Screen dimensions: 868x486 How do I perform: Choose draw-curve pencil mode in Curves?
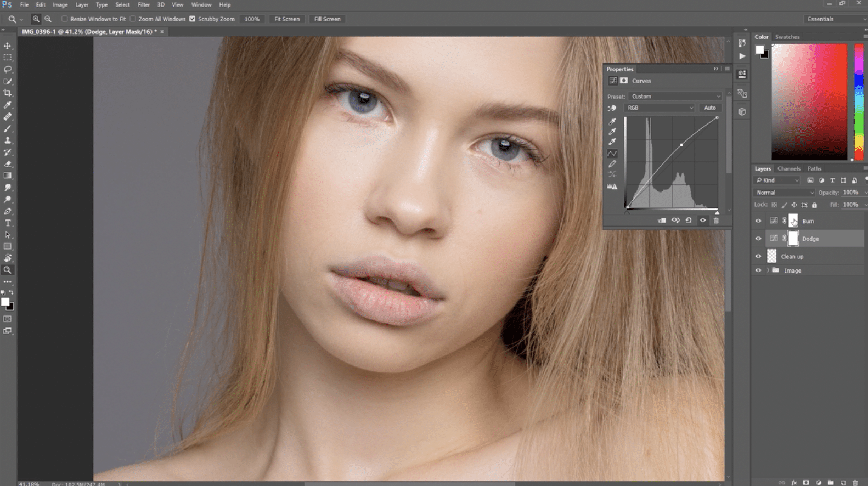pyautogui.click(x=612, y=164)
